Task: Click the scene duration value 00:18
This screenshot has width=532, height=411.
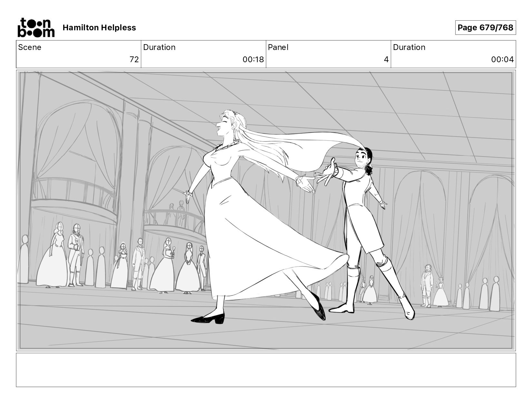Action: point(253,60)
